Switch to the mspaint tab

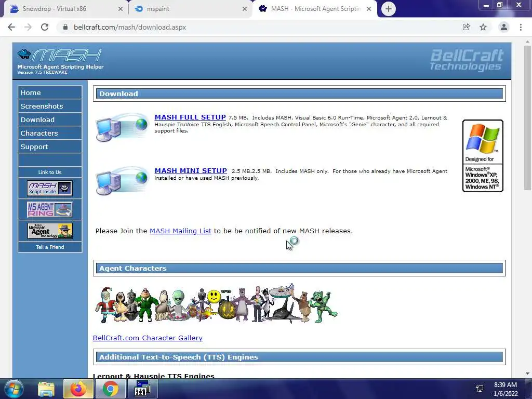click(190, 9)
